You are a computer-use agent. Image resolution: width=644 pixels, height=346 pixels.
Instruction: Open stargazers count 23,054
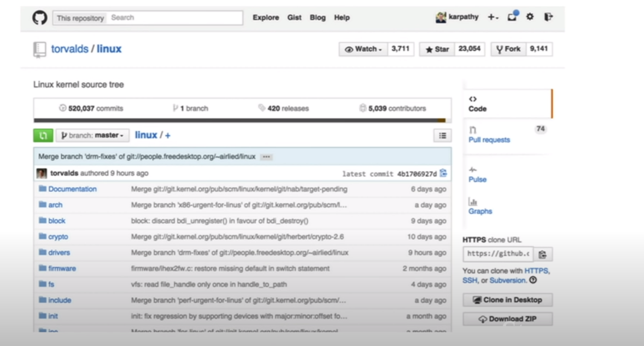(470, 49)
